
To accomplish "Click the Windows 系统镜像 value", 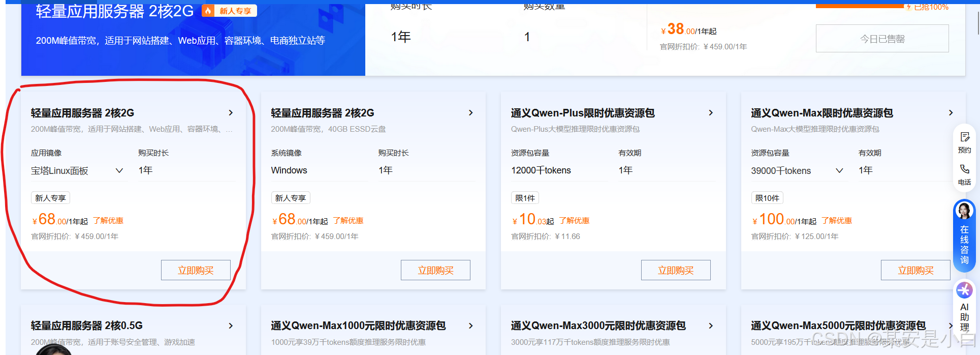I will point(289,170).
